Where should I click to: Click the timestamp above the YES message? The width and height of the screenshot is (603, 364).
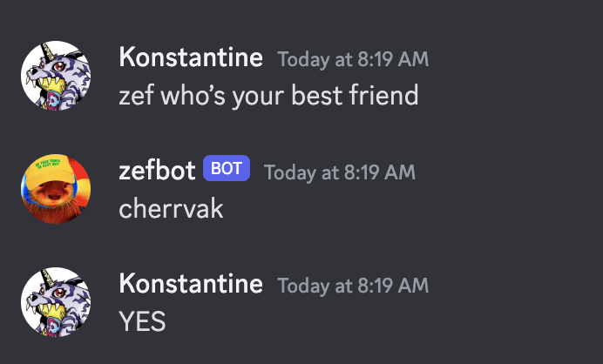[353, 286]
